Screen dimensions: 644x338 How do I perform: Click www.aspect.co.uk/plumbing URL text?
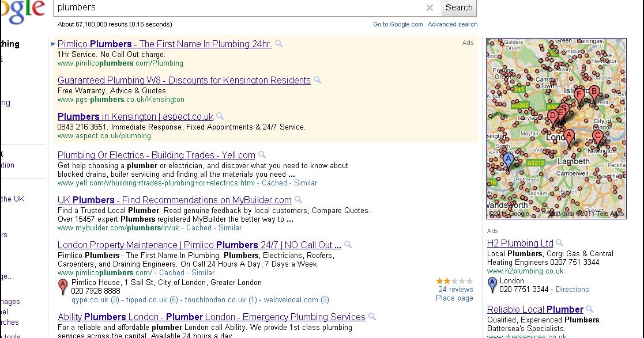pos(104,136)
